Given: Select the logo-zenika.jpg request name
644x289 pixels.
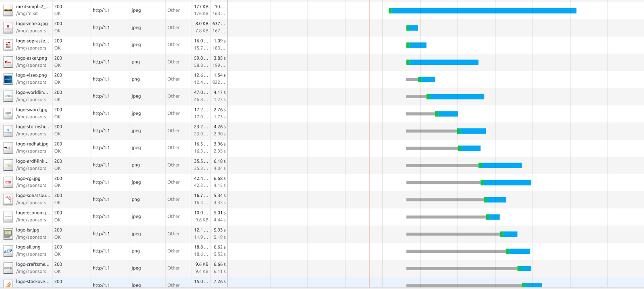Looking at the screenshot, I should pyautogui.click(x=32, y=24).
